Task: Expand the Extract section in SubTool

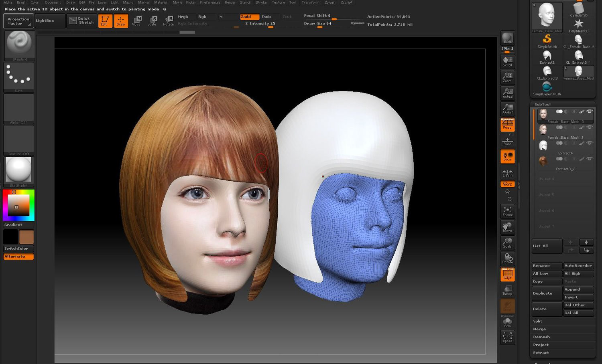Action: point(541,353)
